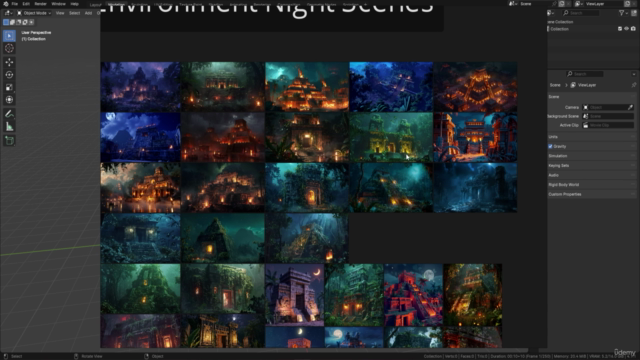The height and width of the screenshot is (360, 640).
Task: Open Properties options dropdown arrow
Action: (x=634, y=74)
